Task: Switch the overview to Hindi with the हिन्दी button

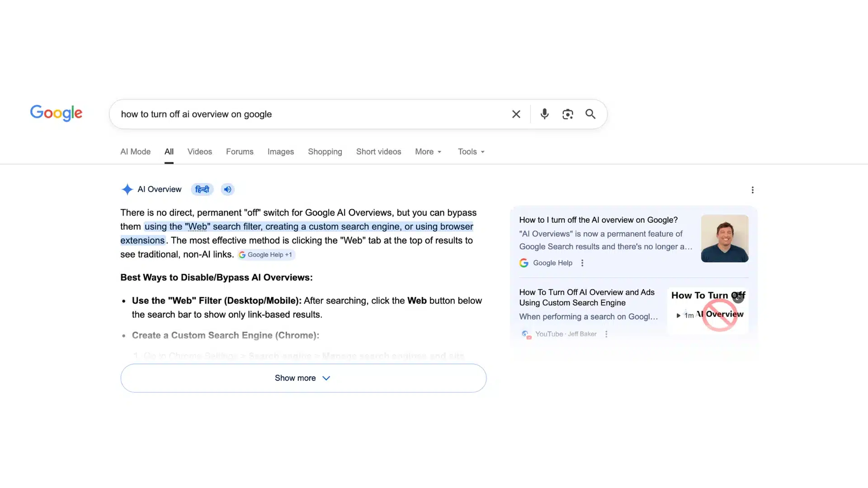Action: point(202,189)
